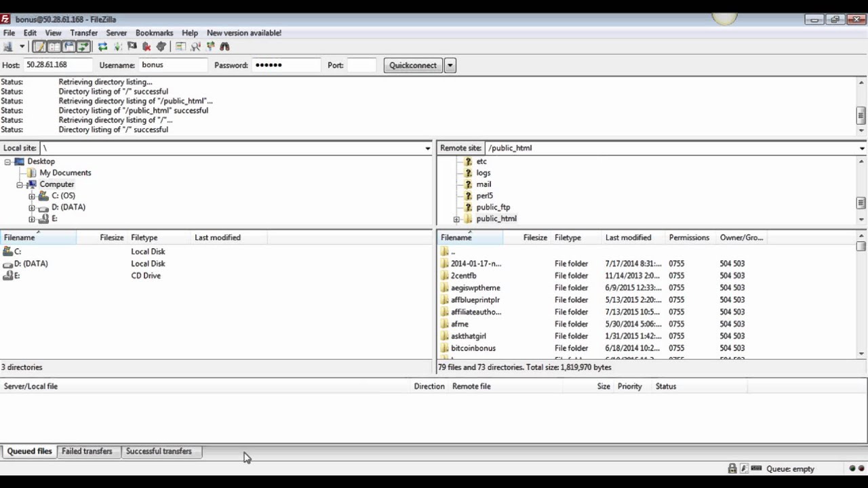The image size is (868, 488).
Task: Open the Site Manager dropdown arrow
Action: 22,47
